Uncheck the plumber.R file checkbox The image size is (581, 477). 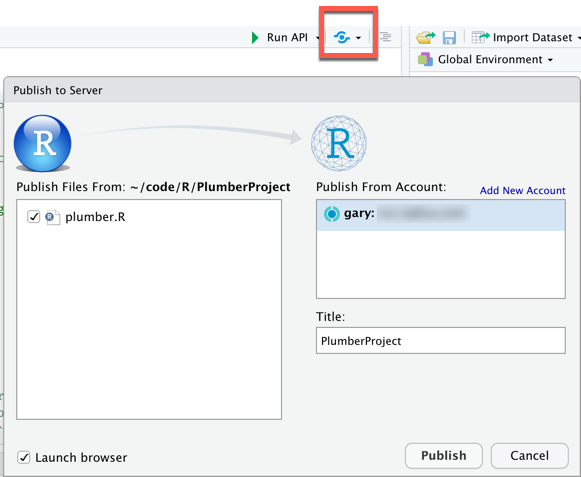34,216
